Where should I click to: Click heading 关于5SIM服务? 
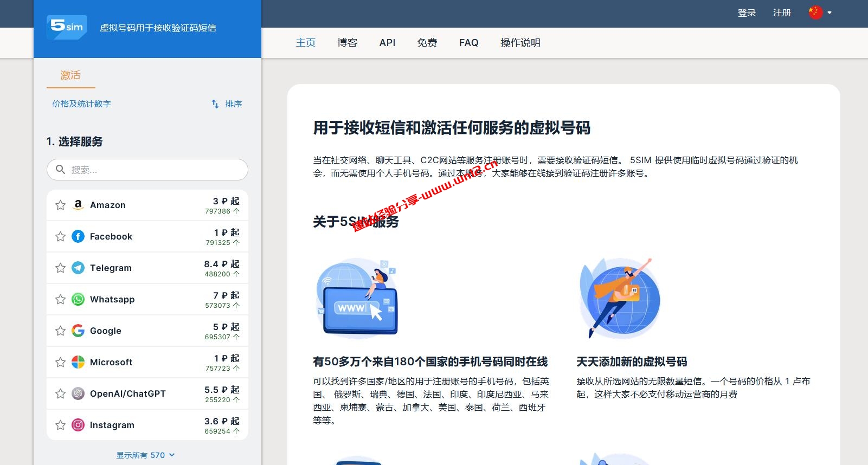click(356, 222)
